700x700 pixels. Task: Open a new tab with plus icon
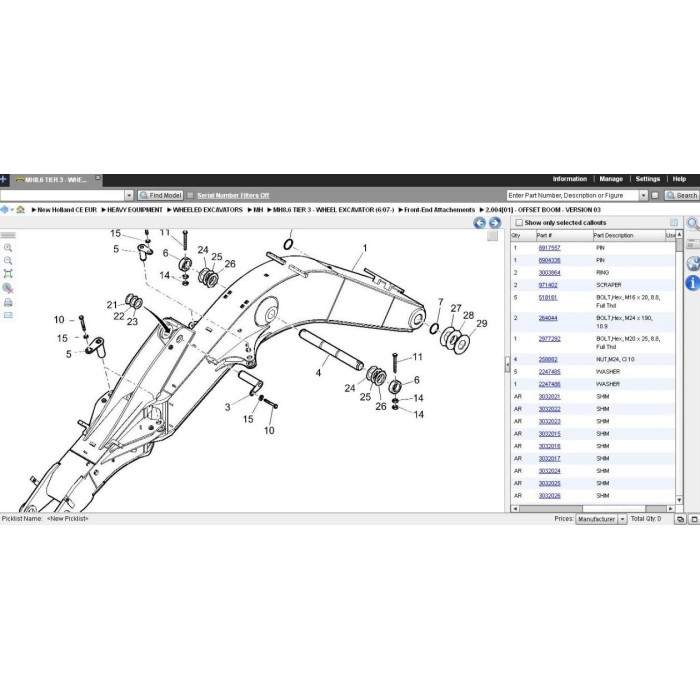[x=3, y=179]
